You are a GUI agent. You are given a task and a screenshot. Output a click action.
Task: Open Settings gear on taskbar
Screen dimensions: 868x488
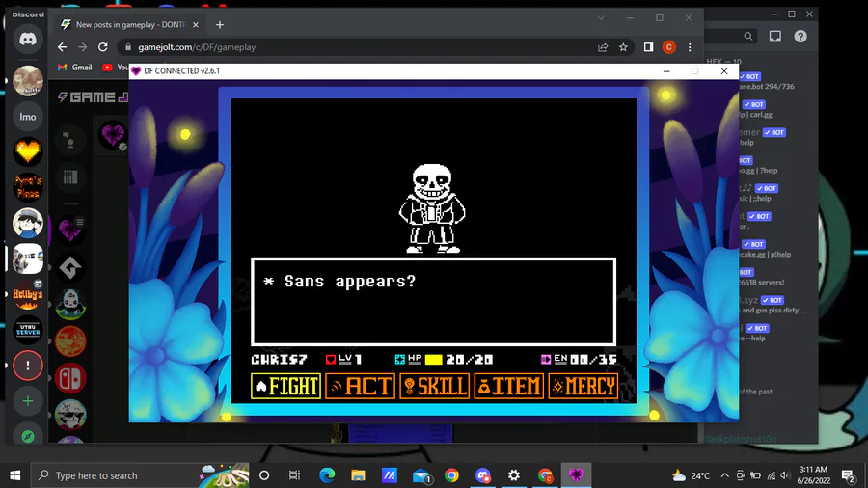(x=514, y=475)
